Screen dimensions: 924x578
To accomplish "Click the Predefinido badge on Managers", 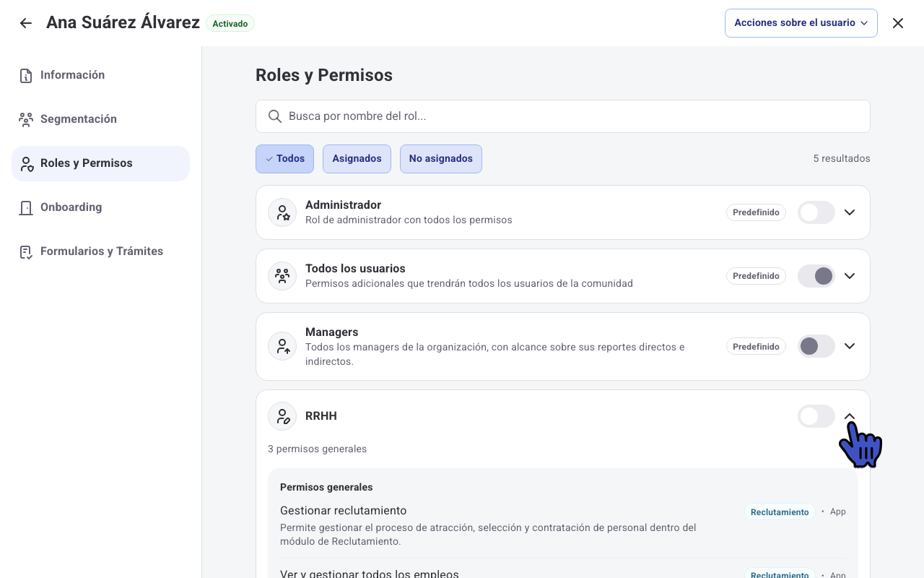I will [x=756, y=347].
